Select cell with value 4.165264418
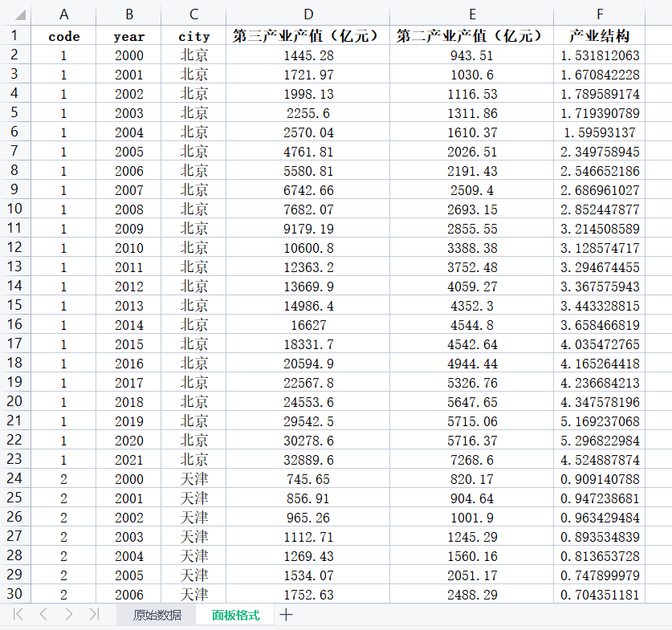The width and height of the screenshot is (672, 630). click(600, 364)
